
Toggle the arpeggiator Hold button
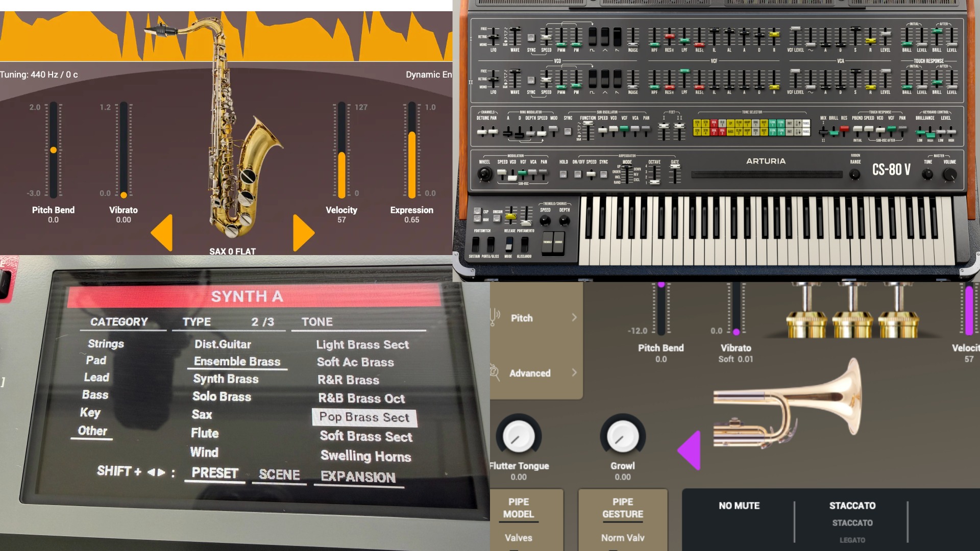point(563,174)
